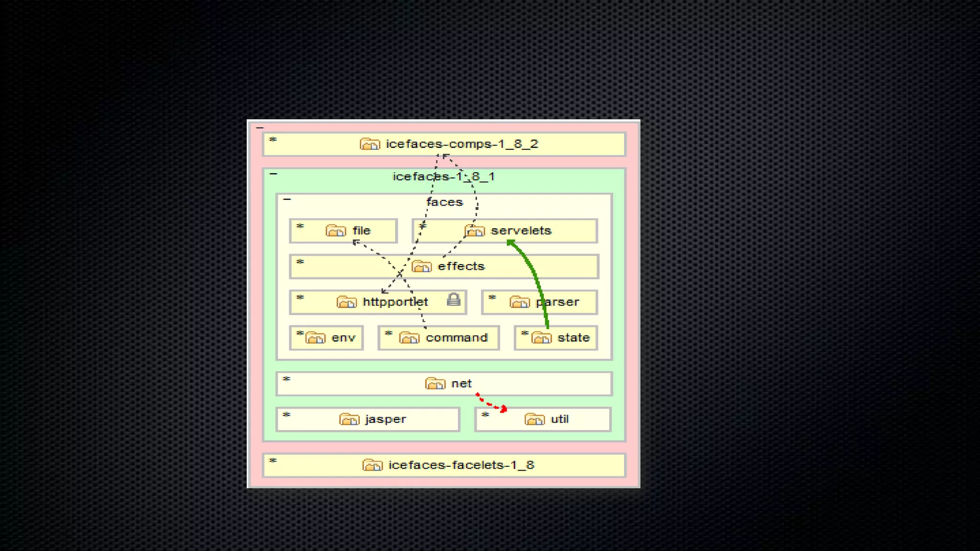
Task: Click the httpportlet package folder icon
Action: (346, 302)
